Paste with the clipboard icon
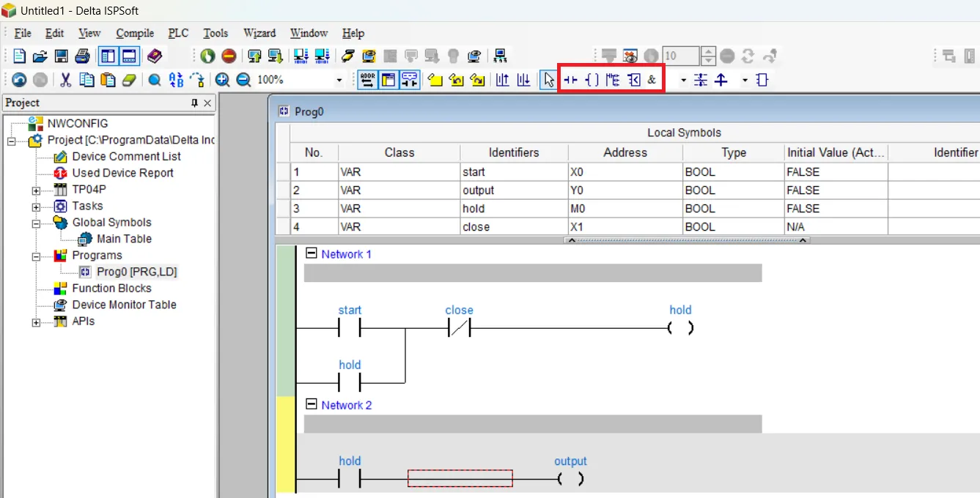 108,80
